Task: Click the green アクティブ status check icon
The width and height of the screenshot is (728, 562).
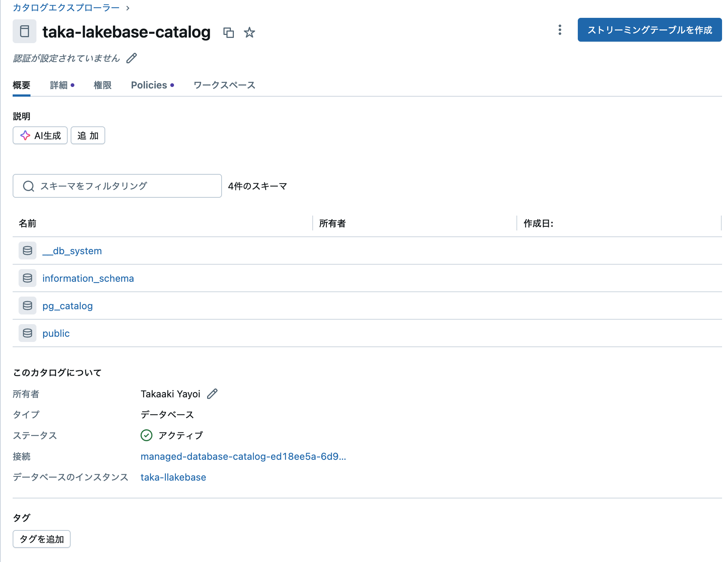Action: click(146, 435)
